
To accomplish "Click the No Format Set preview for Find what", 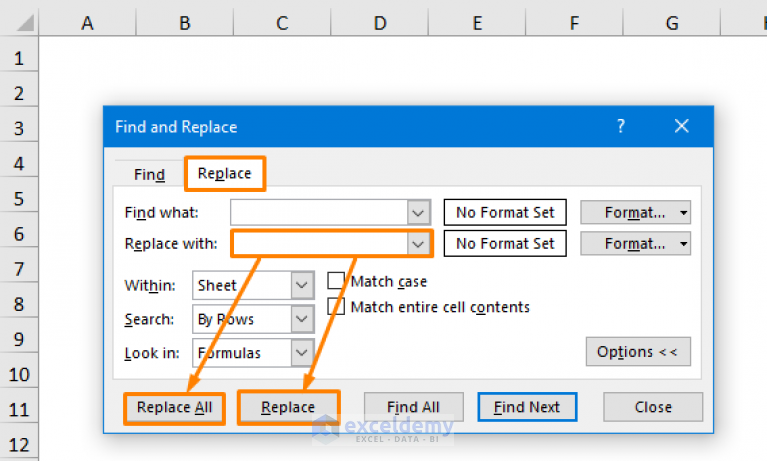I will click(505, 212).
